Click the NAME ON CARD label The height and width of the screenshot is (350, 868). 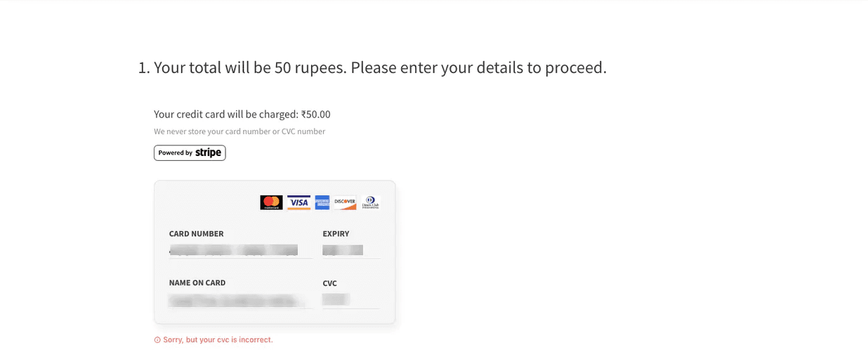click(x=197, y=283)
